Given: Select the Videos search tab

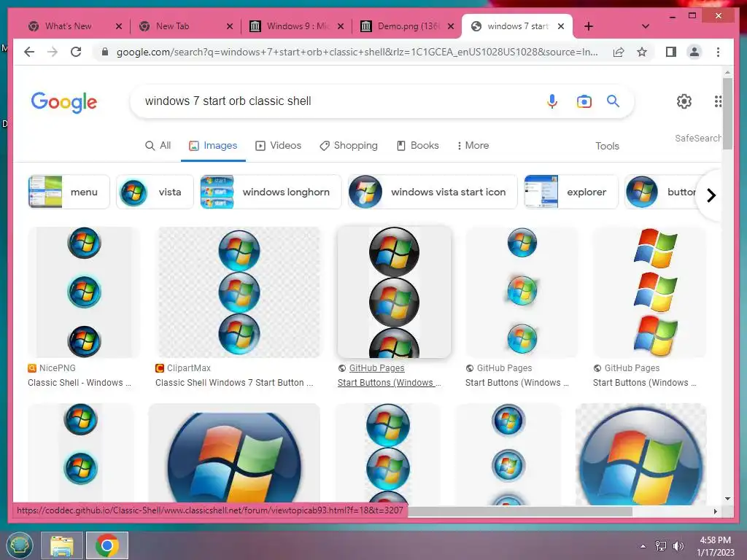Looking at the screenshot, I should tap(278, 146).
